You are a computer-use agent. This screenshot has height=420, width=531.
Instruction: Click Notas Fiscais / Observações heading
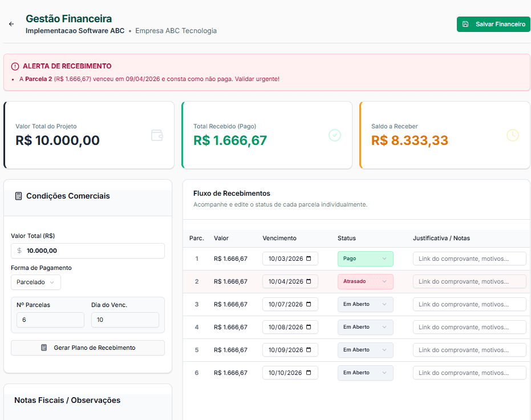(x=67, y=400)
